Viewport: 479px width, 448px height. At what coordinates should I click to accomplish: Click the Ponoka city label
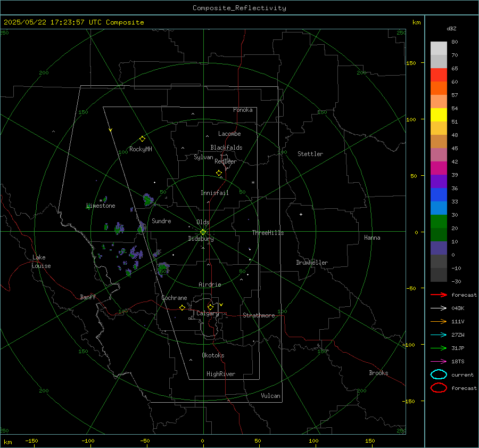coord(243,110)
